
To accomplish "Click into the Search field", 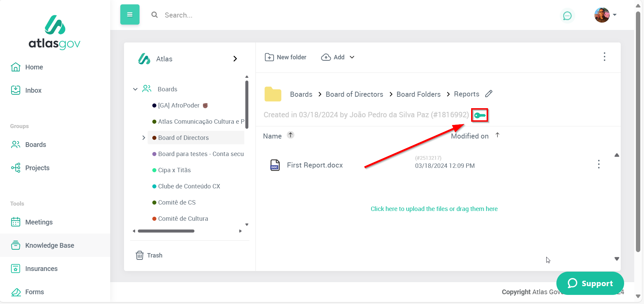I will [x=236, y=15].
